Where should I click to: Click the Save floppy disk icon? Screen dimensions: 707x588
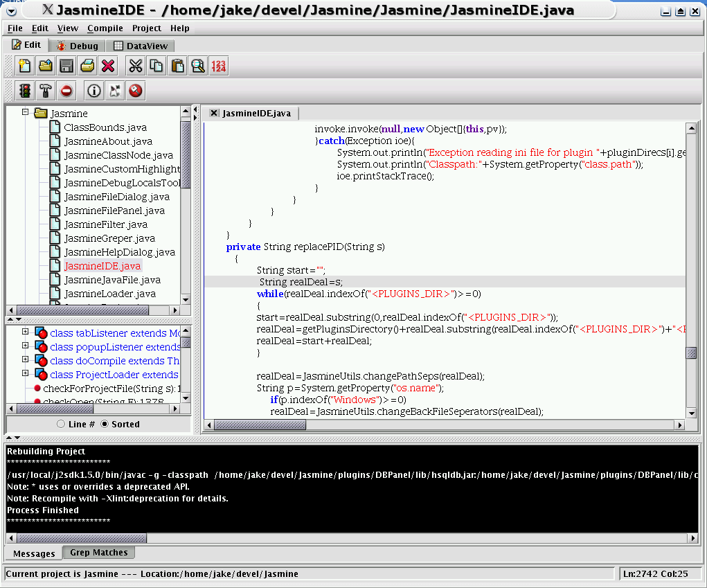pos(66,66)
